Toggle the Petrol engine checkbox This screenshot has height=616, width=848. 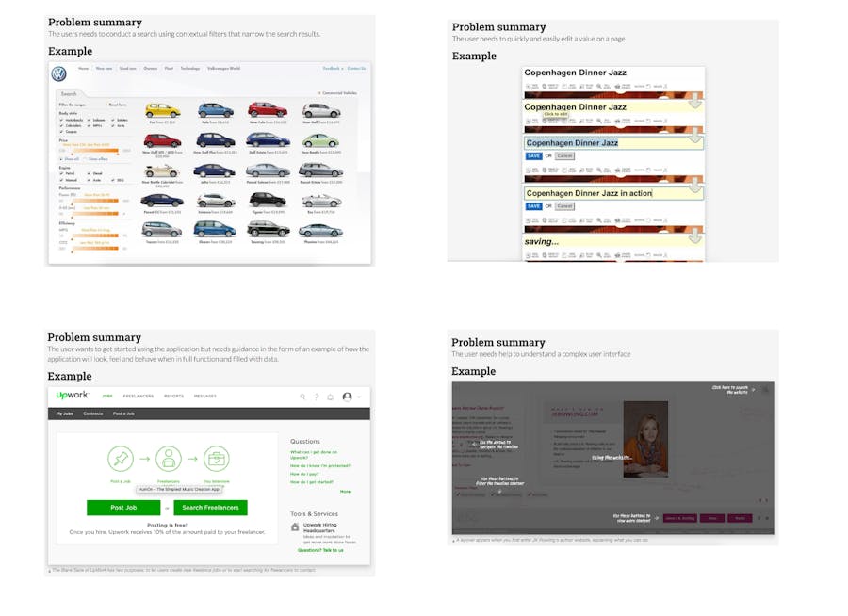(61, 173)
